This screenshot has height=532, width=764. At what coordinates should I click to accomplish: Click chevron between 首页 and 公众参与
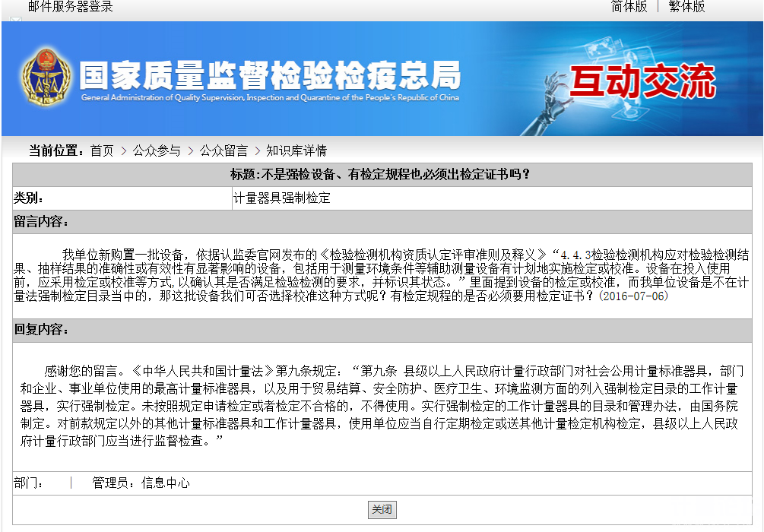click(x=123, y=150)
